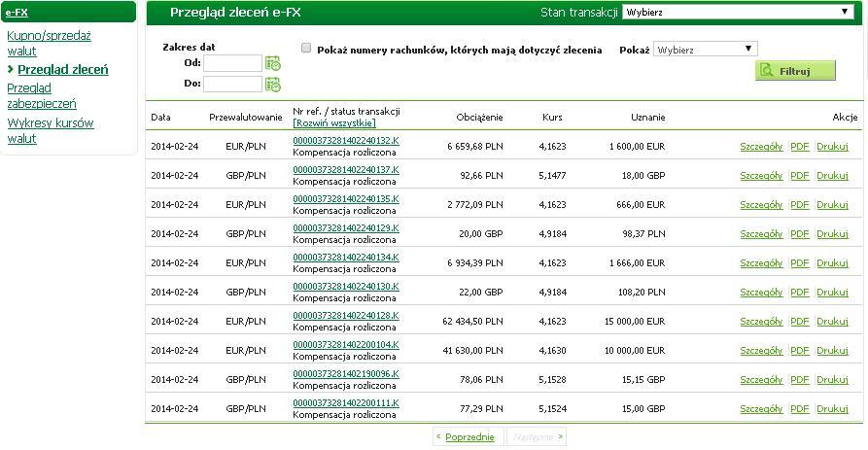View Szczegóły for 22,00 GBP row
Image resolution: width=868 pixels, height=450 pixels.
coord(761,293)
